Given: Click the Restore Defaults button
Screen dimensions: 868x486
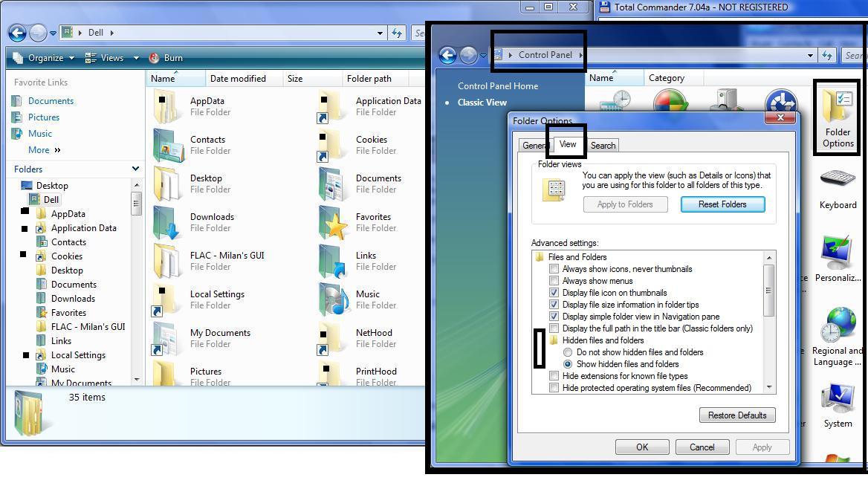Looking at the screenshot, I should 737,415.
